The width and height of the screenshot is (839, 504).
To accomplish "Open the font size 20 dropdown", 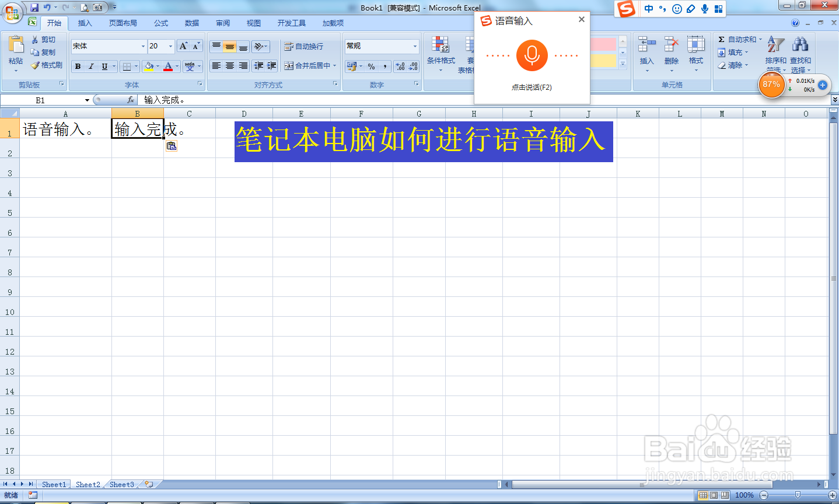I will (170, 46).
